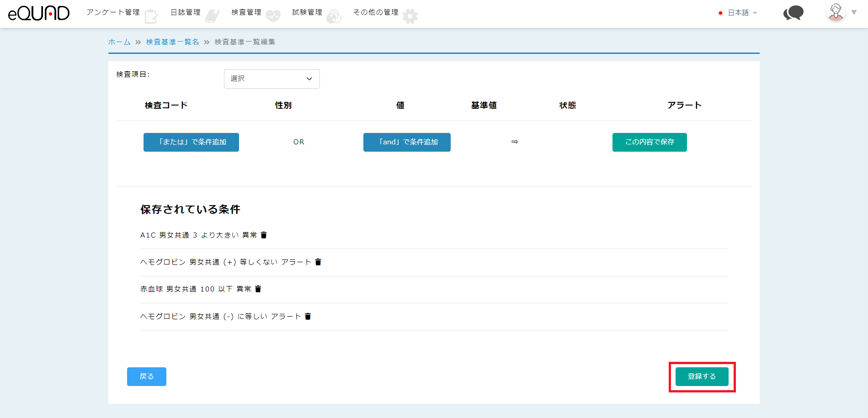The height and width of the screenshot is (418, 868).
Task: Open the 試験管理 menu
Action: pos(307,12)
